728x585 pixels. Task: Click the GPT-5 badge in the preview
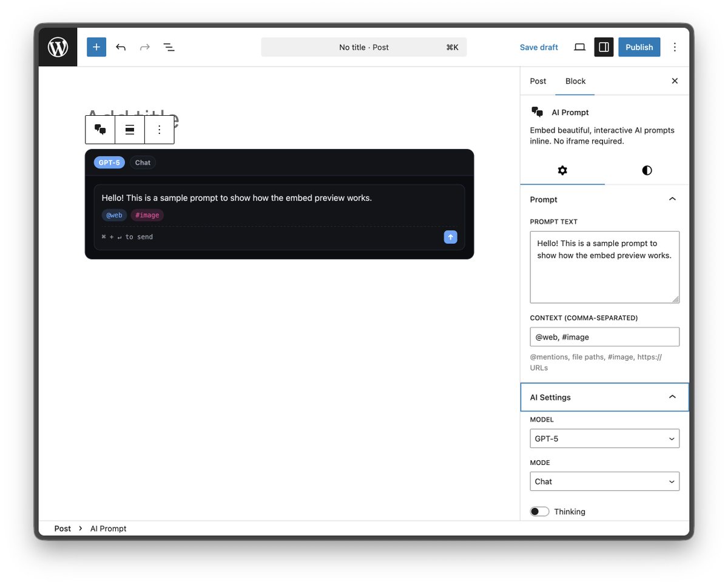109,162
